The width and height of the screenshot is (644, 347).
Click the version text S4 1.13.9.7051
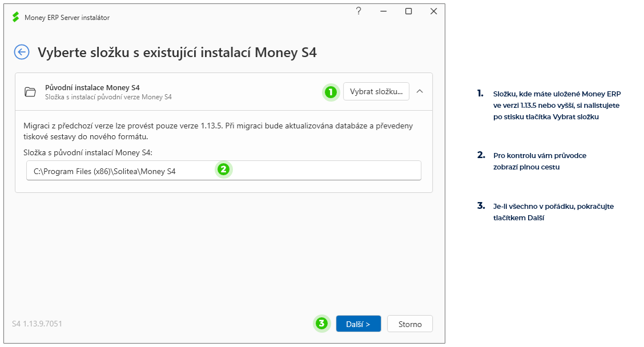click(x=37, y=324)
